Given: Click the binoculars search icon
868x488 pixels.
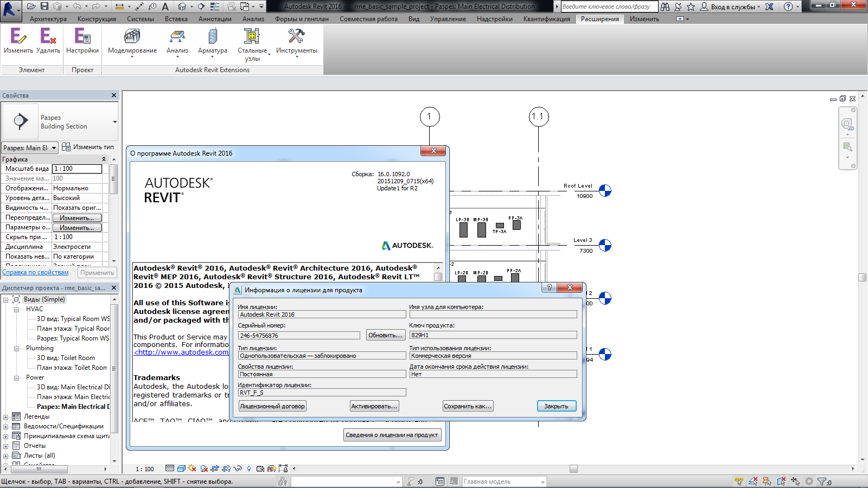Looking at the screenshot, I should (x=665, y=7).
